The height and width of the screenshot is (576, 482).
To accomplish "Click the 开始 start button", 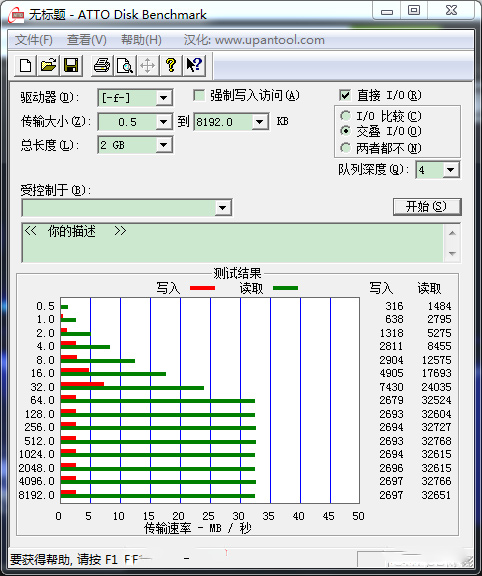I will pyautogui.click(x=427, y=206).
